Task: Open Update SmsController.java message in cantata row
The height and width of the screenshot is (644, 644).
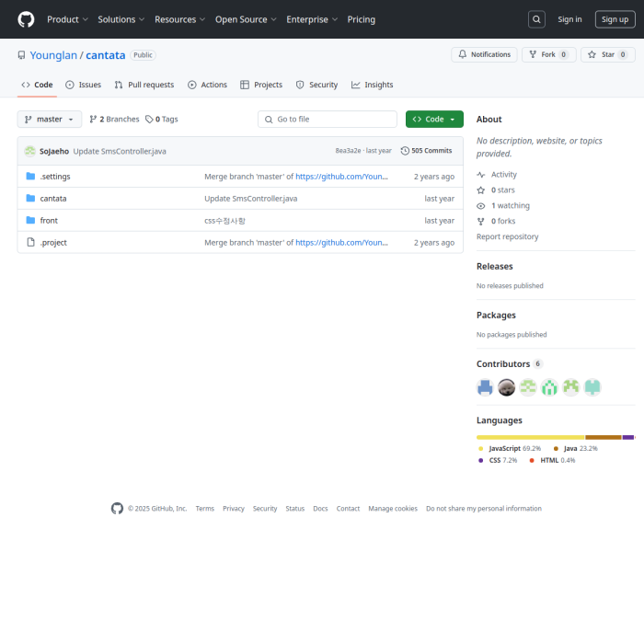Action: [x=251, y=199]
